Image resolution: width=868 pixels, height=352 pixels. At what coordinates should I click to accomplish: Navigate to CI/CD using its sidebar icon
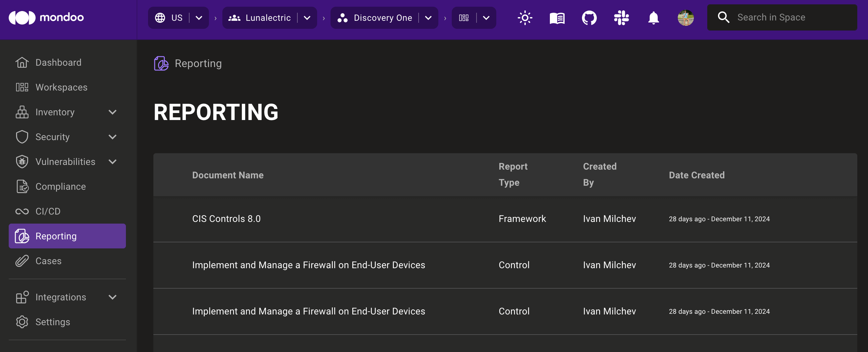click(x=48, y=211)
